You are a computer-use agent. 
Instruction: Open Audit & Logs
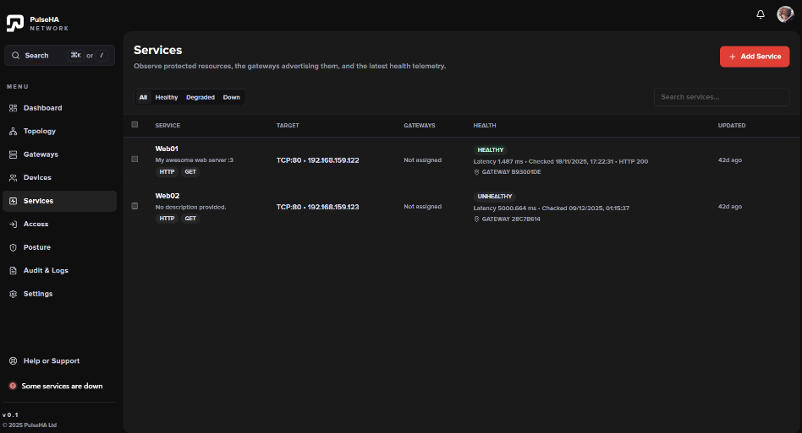pyautogui.click(x=60, y=270)
